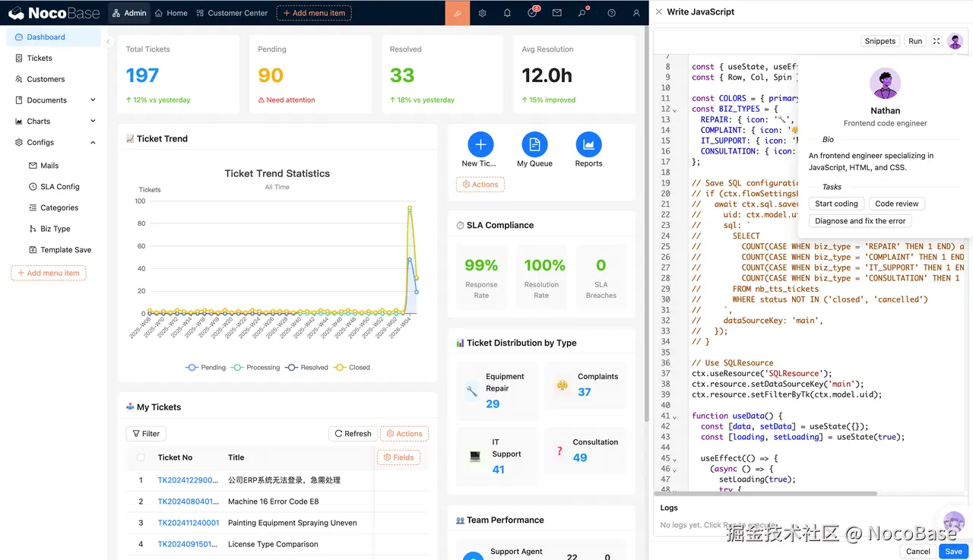Image resolution: width=973 pixels, height=560 pixels.
Task: Select Dashboard in the sidebar
Action: [53, 37]
